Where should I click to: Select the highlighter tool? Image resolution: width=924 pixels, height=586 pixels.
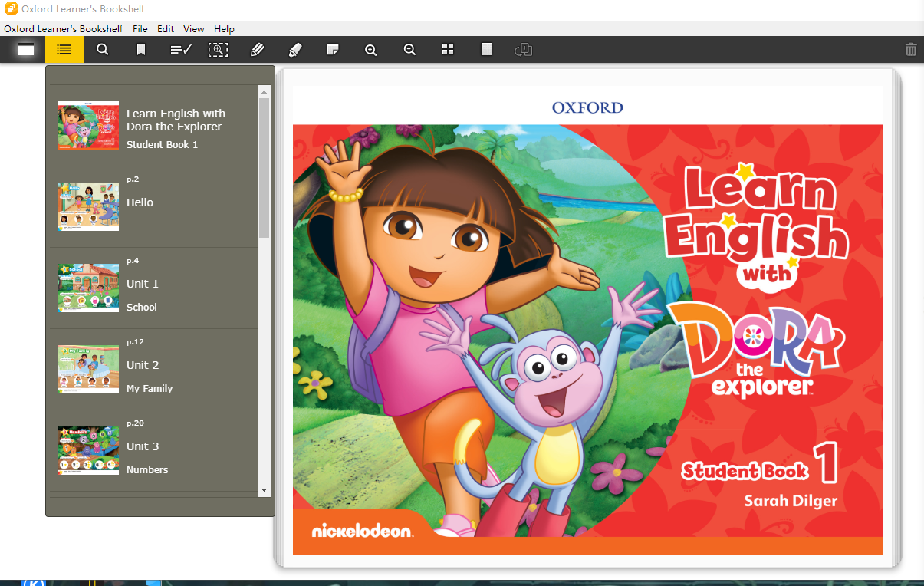pos(295,50)
